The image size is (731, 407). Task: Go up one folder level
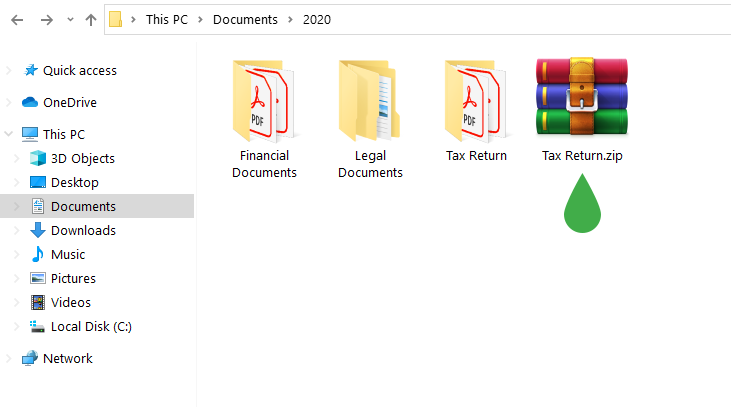91,20
